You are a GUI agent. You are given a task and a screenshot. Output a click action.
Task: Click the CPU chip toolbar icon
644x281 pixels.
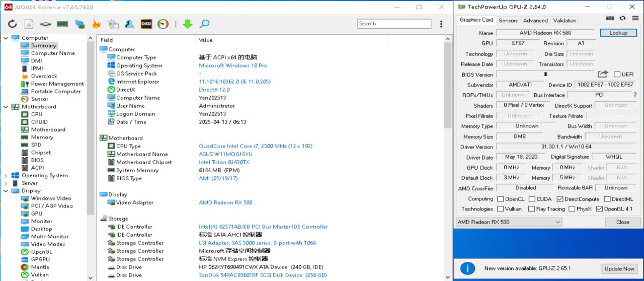pos(46,24)
